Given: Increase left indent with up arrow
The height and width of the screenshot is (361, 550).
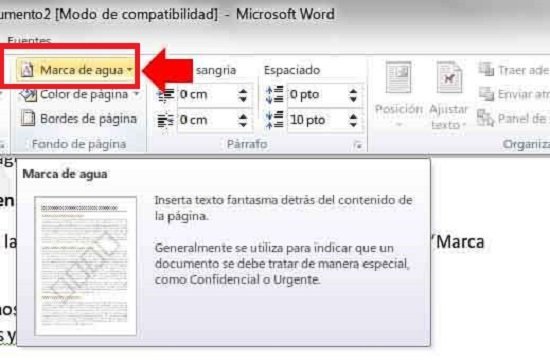Looking at the screenshot, I should click(x=243, y=91).
